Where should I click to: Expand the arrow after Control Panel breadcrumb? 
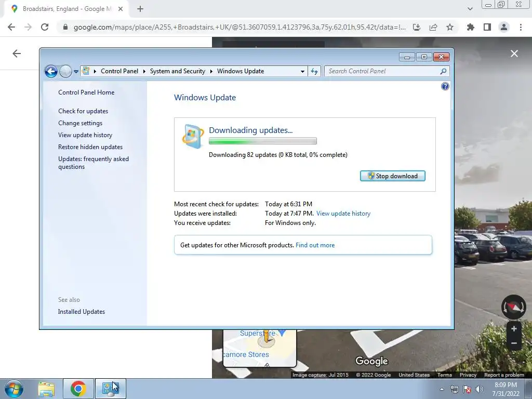point(144,71)
